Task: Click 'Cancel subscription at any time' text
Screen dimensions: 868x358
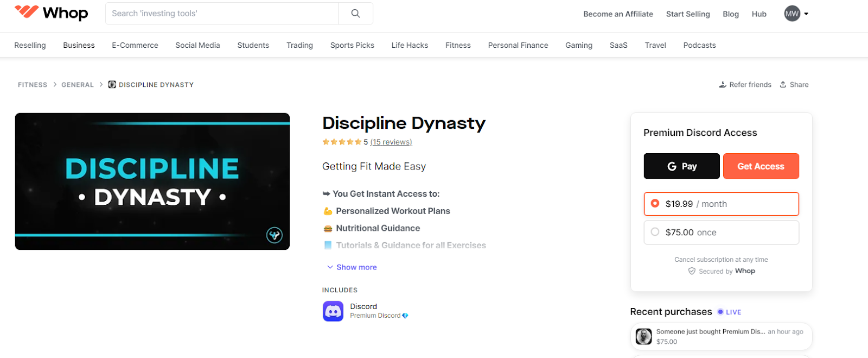Action: [721, 260]
